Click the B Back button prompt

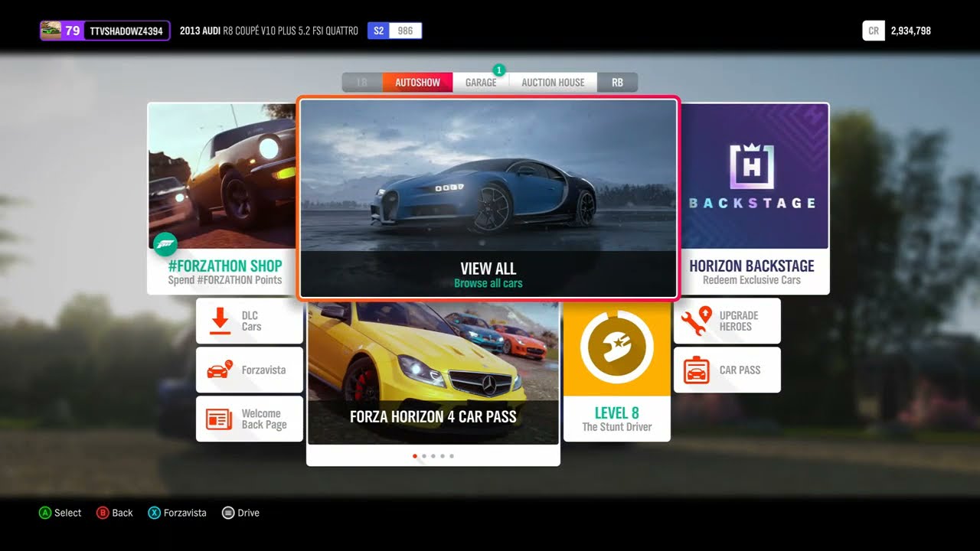(115, 513)
